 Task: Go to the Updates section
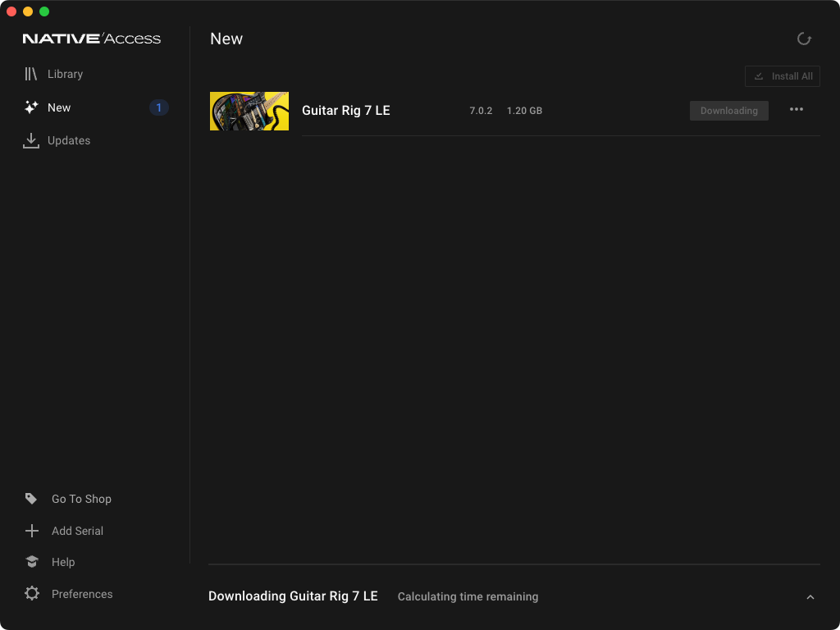[x=69, y=140]
